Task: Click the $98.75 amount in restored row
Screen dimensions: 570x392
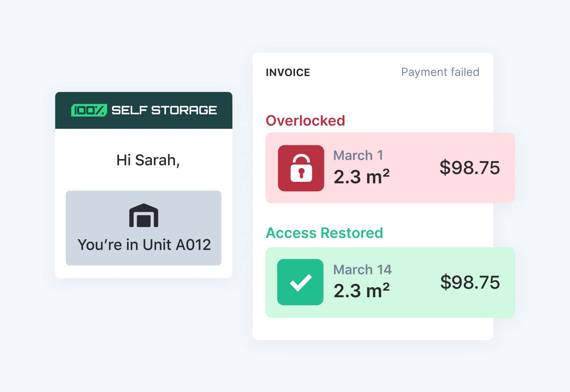Action: click(x=470, y=282)
